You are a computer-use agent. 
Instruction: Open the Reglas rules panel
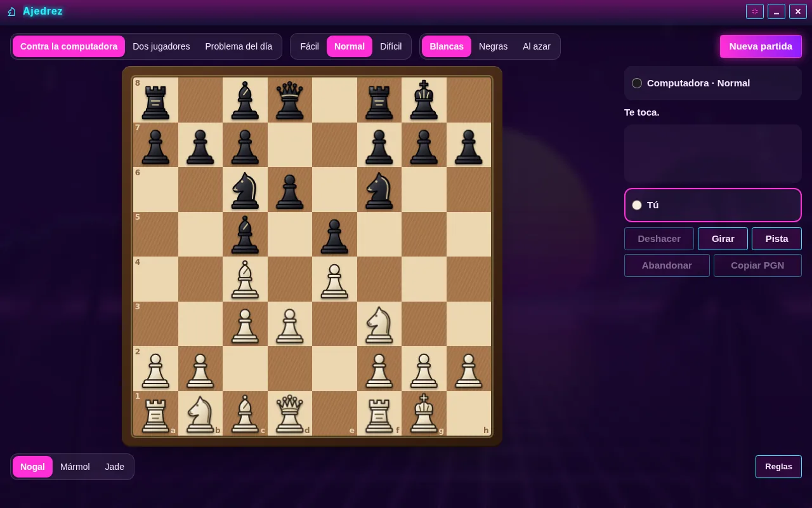click(778, 467)
